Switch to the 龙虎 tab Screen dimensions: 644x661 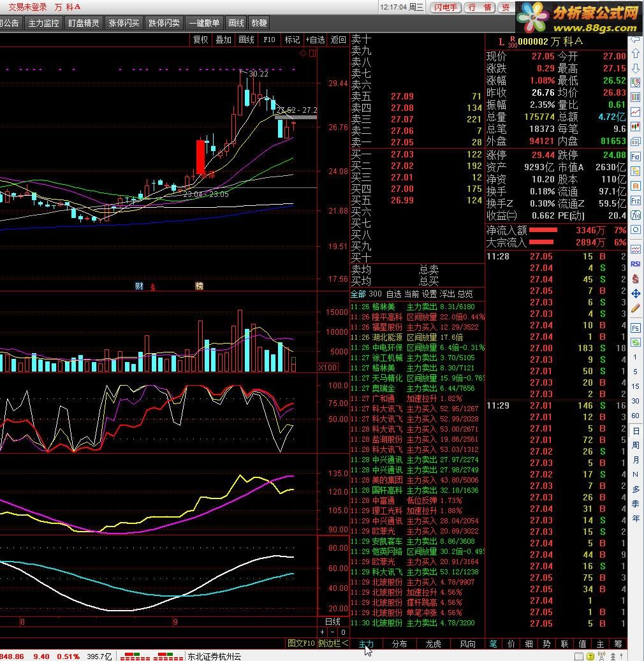433,644
